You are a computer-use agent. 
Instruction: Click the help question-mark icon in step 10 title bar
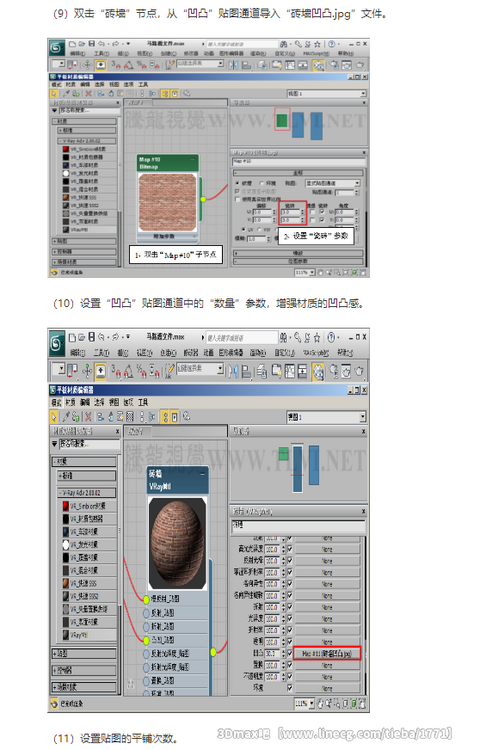[x=331, y=338]
